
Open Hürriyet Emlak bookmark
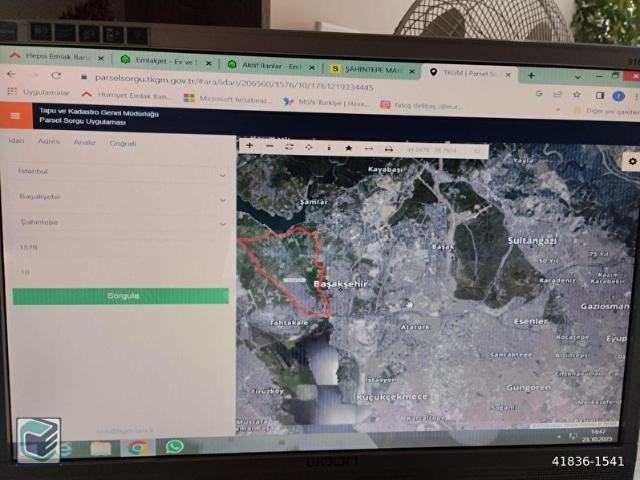pyautogui.click(x=124, y=96)
